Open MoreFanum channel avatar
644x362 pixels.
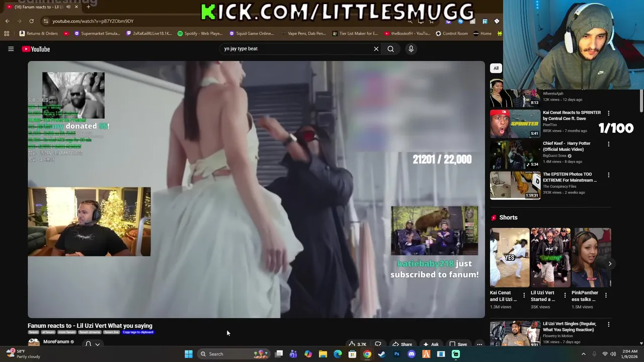coord(34,343)
